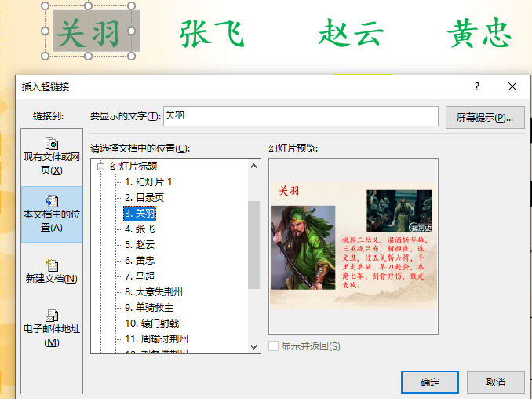Click the bottom-middle handle of 关羽 box

coord(88,56)
